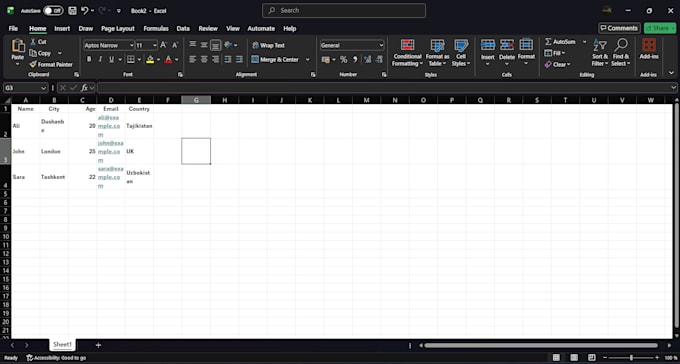The width and height of the screenshot is (680, 364).
Task: Click the Save disk icon in title bar
Action: [72, 10]
